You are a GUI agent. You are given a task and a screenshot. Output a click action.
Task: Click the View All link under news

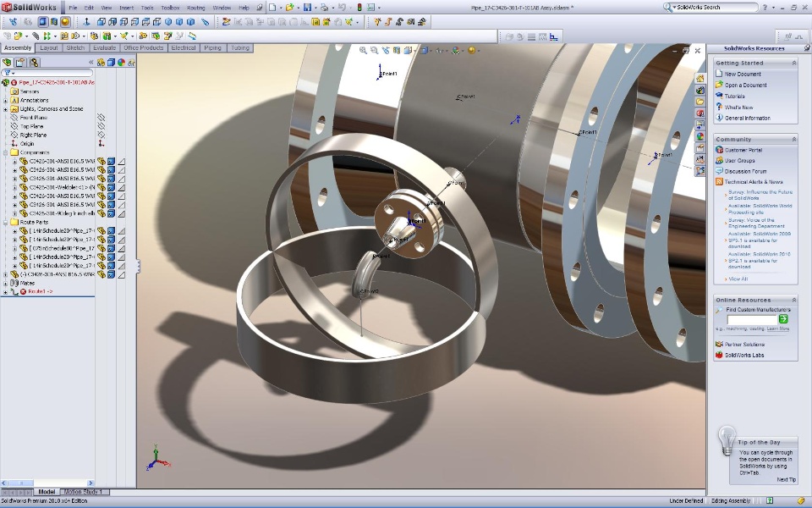point(738,279)
